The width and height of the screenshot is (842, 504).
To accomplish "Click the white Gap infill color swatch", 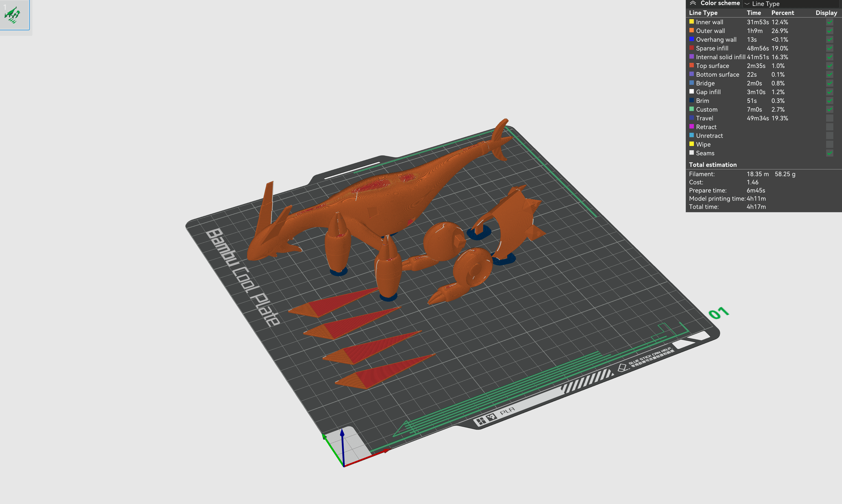I will 691,91.
